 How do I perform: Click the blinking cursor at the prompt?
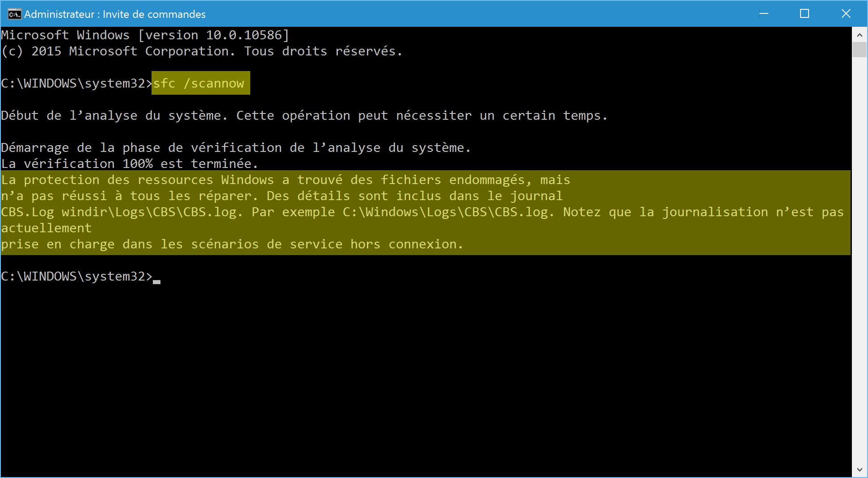[x=156, y=282]
